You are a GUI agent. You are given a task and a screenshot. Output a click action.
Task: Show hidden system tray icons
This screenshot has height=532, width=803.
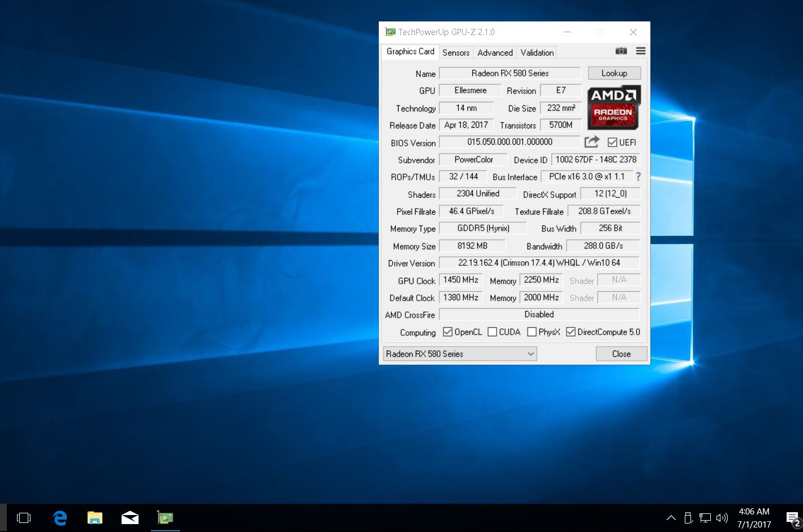click(671, 517)
